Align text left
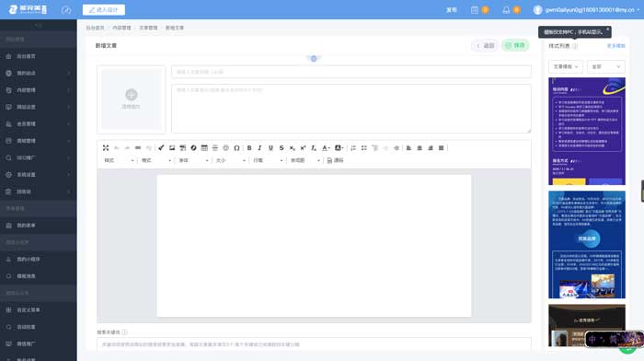Screen dimensions: 644x361 click(408, 148)
